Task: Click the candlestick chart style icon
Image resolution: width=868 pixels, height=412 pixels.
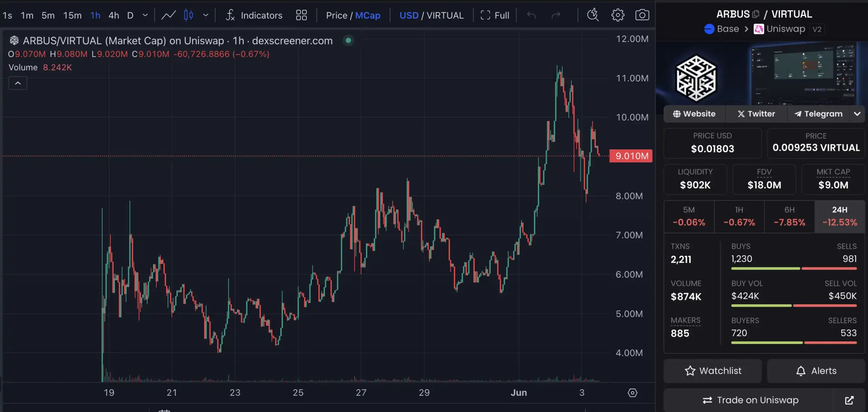Action: 189,15
